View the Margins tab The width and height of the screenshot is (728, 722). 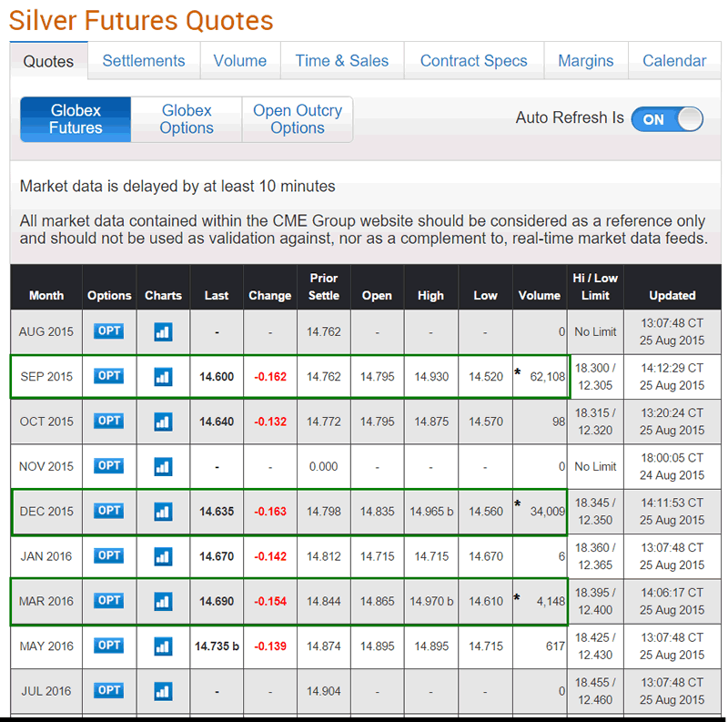(x=585, y=61)
